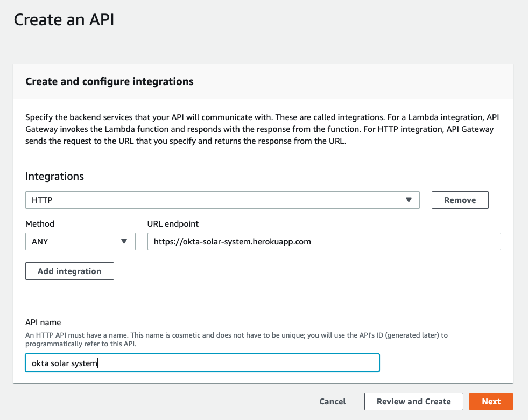Click the 'API name' field label
The image size is (528, 420).
pyautogui.click(x=43, y=323)
